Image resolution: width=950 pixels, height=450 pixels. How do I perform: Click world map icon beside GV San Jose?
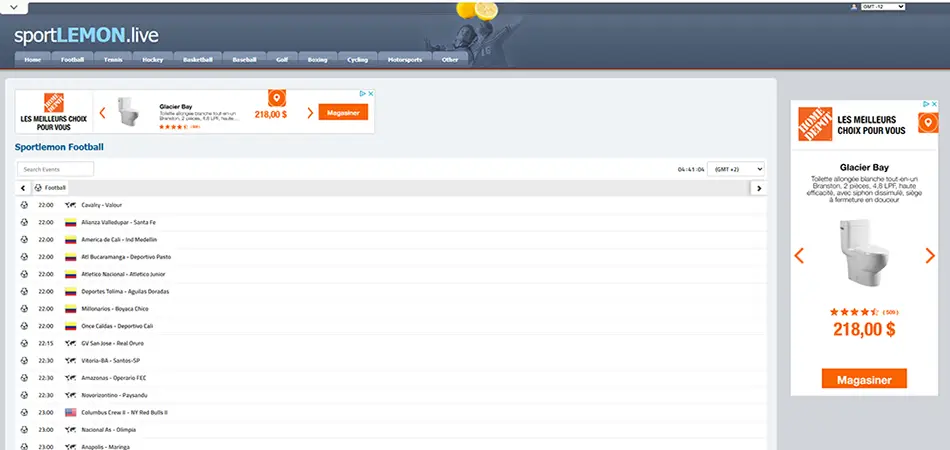tap(70, 343)
